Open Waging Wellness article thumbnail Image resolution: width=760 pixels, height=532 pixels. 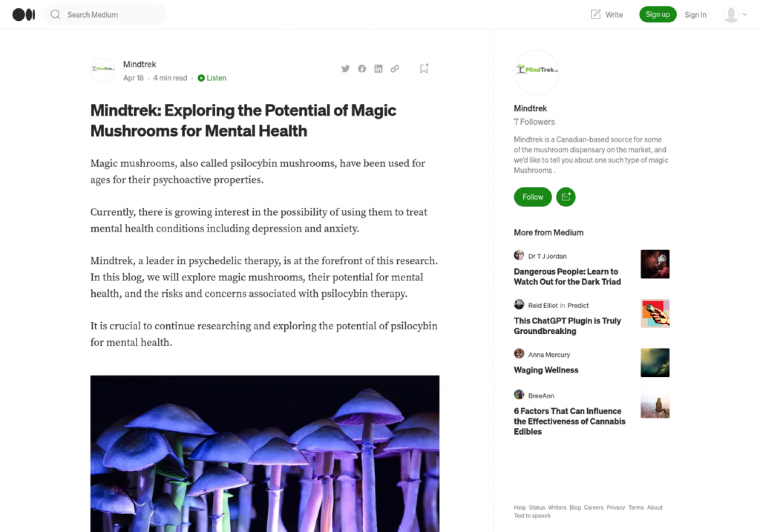tap(655, 362)
